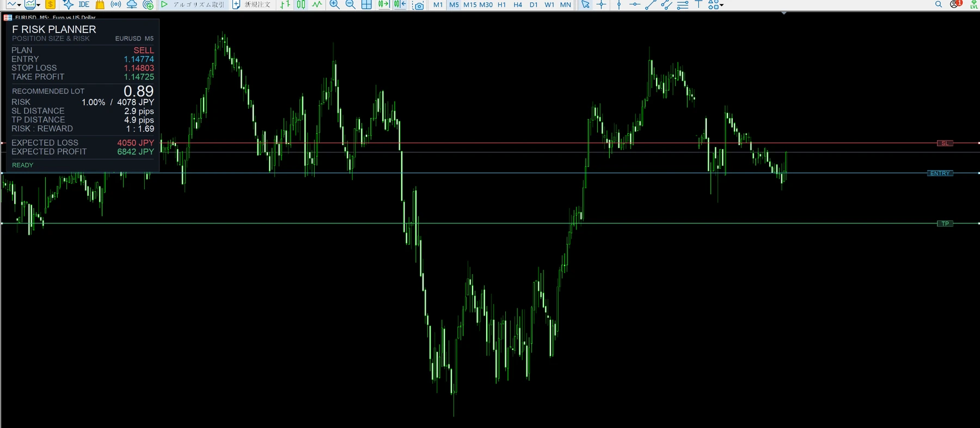Viewport: 980px width, 428px height.
Task: Take a chart screenshot with camera icon
Action: [x=418, y=5]
